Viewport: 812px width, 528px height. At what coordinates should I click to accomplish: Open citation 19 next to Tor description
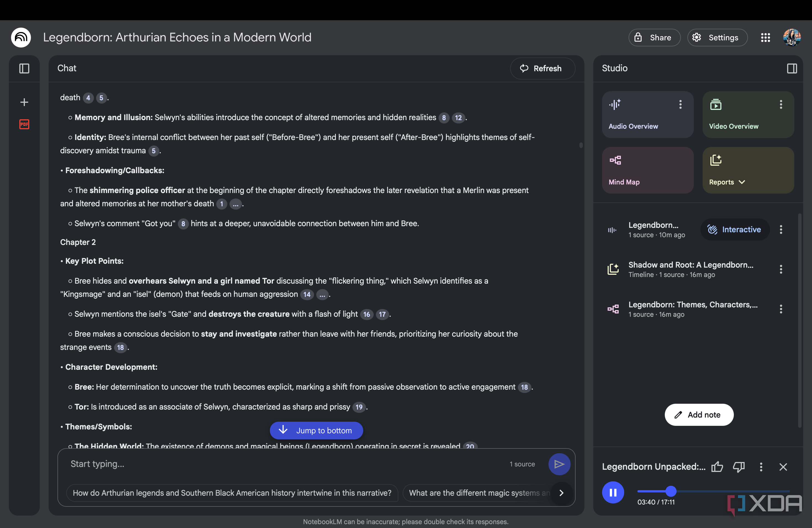pos(359,407)
